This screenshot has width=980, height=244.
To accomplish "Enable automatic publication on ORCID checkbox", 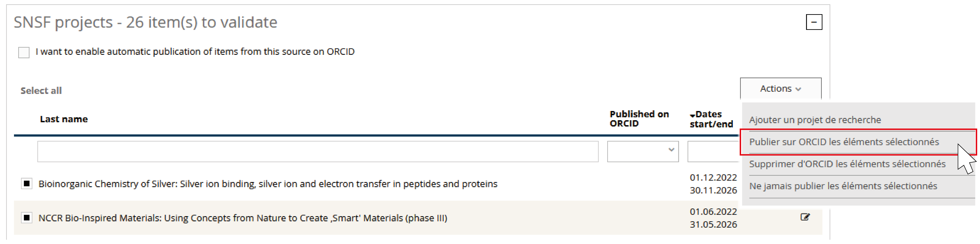I will (x=24, y=52).
